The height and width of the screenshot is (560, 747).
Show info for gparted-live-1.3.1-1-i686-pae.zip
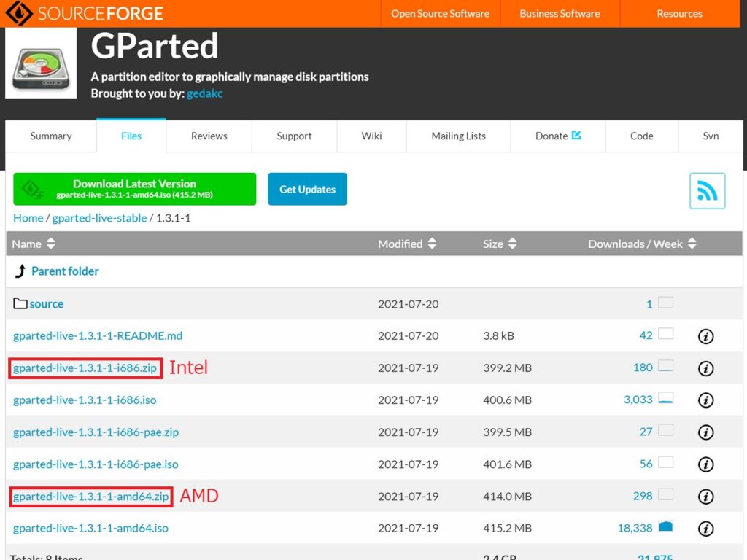[x=705, y=432]
